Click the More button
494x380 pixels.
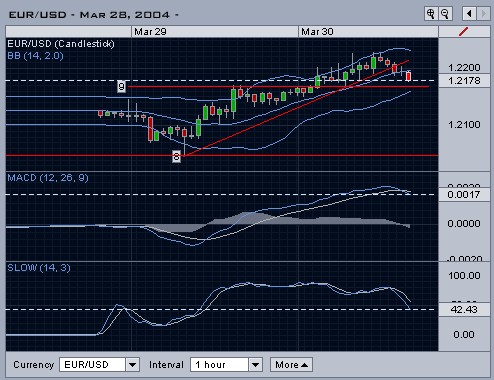291,365
